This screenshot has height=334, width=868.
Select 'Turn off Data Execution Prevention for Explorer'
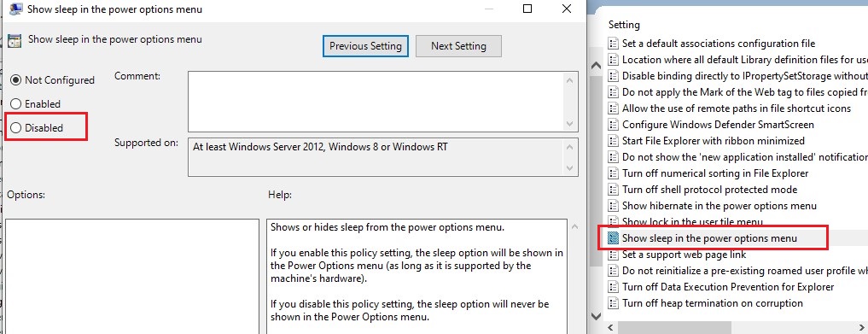click(x=727, y=287)
